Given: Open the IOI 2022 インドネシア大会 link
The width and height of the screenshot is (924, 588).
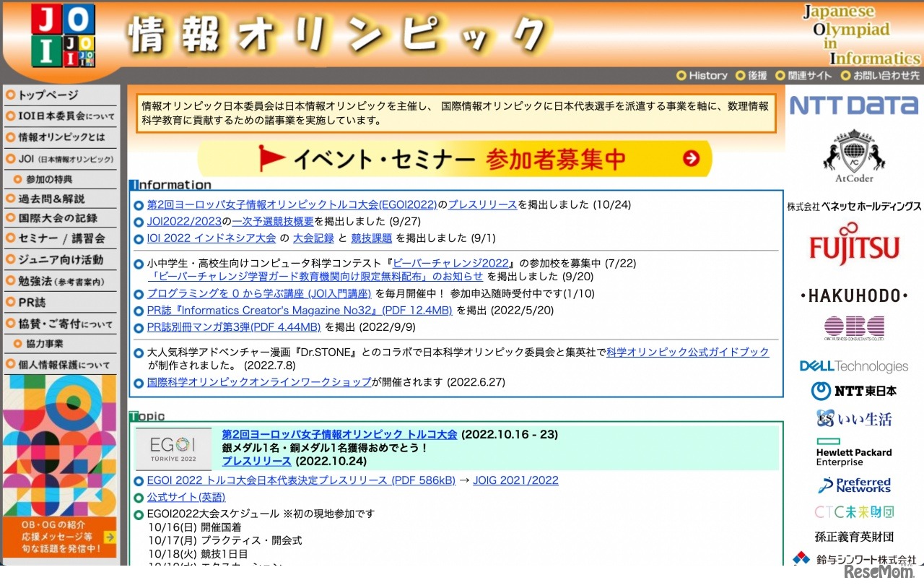Looking at the screenshot, I should [x=212, y=238].
